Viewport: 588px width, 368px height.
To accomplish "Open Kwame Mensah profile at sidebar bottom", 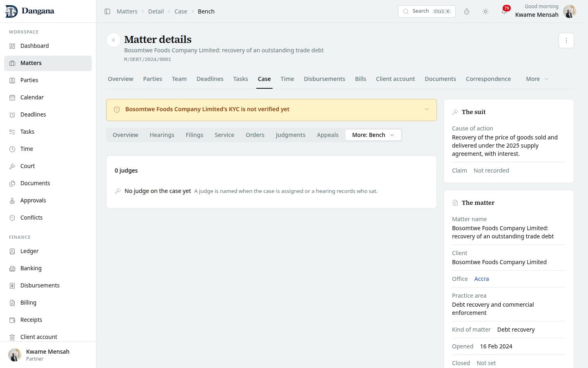I will [x=48, y=355].
